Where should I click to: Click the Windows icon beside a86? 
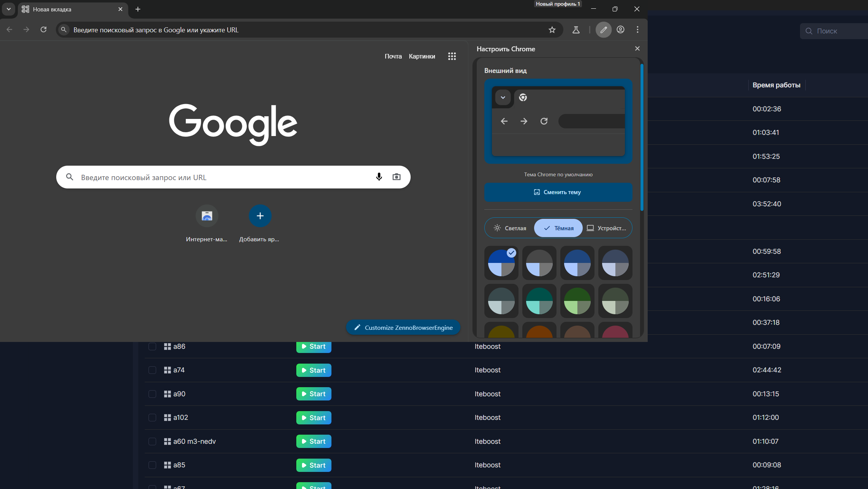point(167,347)
